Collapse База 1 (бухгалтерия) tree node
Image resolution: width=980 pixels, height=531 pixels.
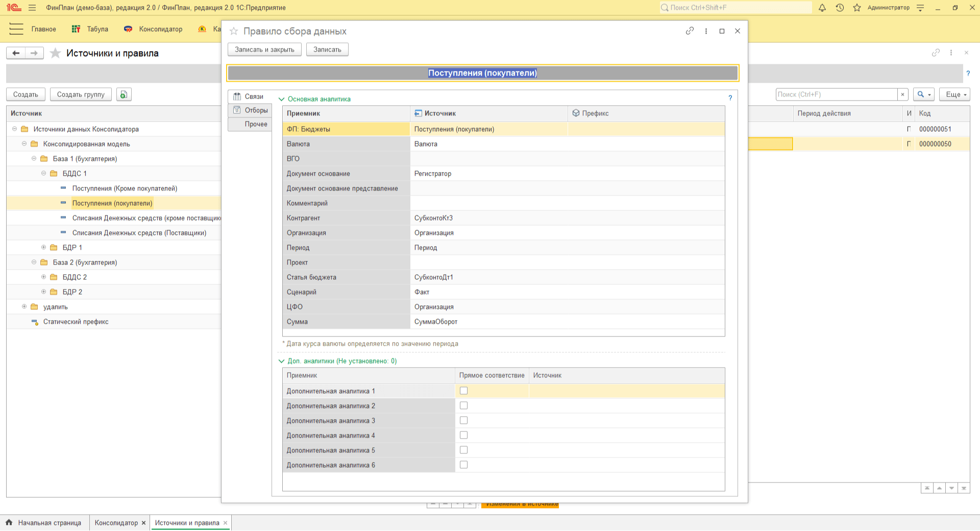pyautogui.click(x=34, y=159)
